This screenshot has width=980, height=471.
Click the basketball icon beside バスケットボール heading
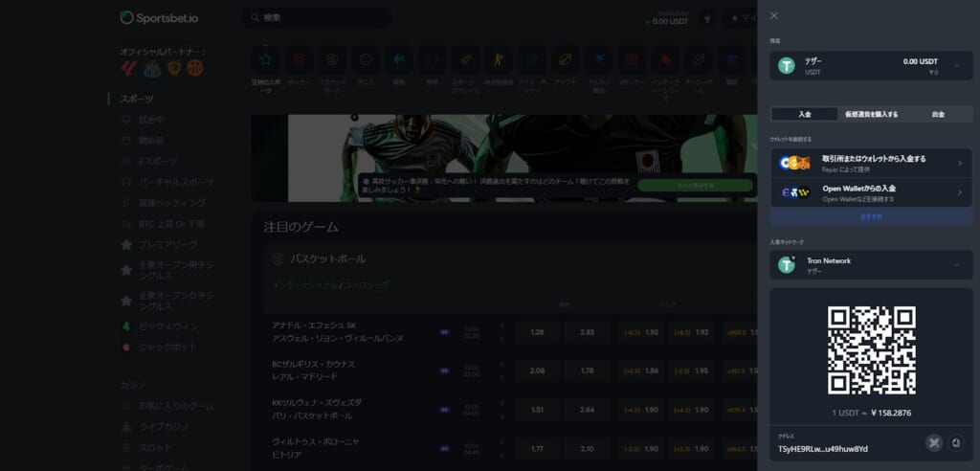point(278,259)
